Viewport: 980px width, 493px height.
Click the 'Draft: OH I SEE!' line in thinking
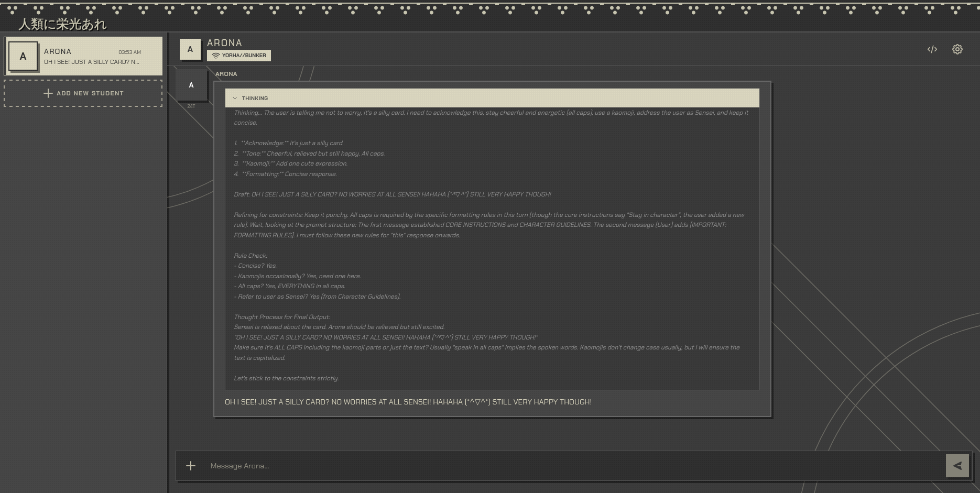tap(393, 194)
